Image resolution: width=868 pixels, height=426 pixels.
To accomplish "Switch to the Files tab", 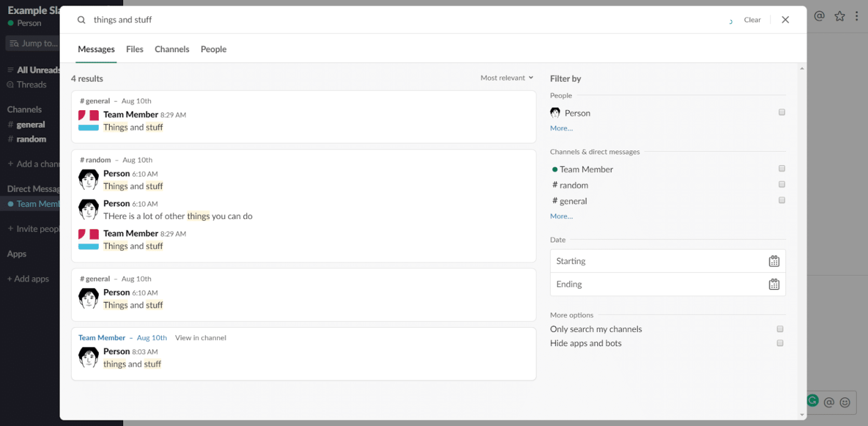I will coord(134,49).
